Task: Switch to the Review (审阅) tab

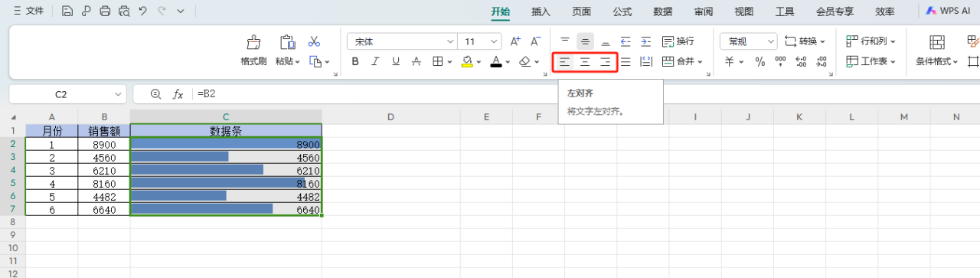Action: (x=704, y=11)
